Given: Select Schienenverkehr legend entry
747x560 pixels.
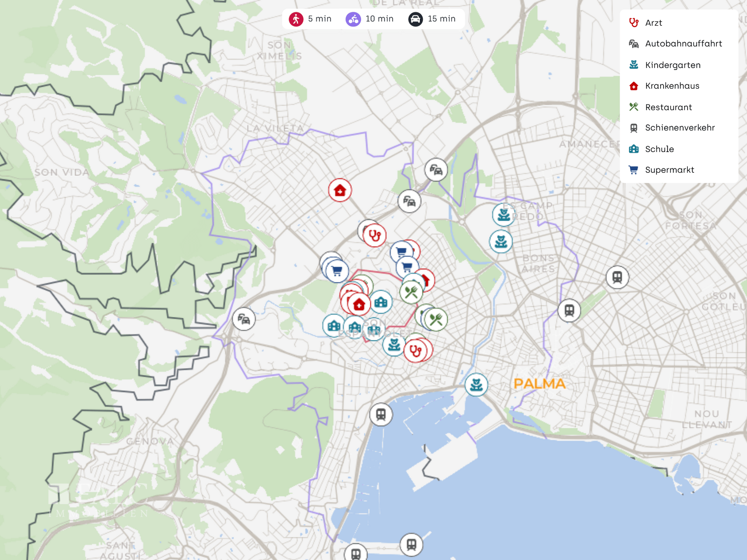Looking at the screenshot, I should 679,128.
